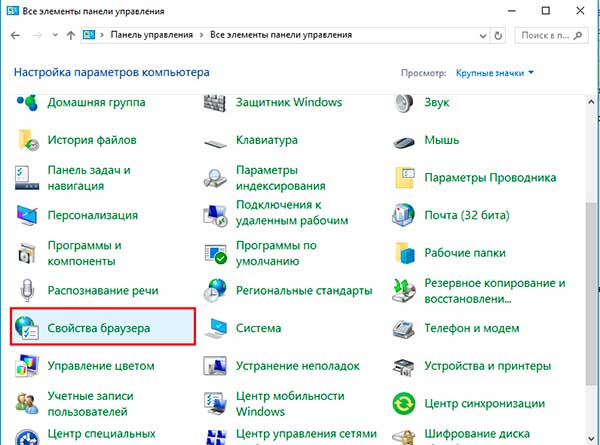
Task: Click the Учетные записи пользователей icon
Action: pos(27,403)
